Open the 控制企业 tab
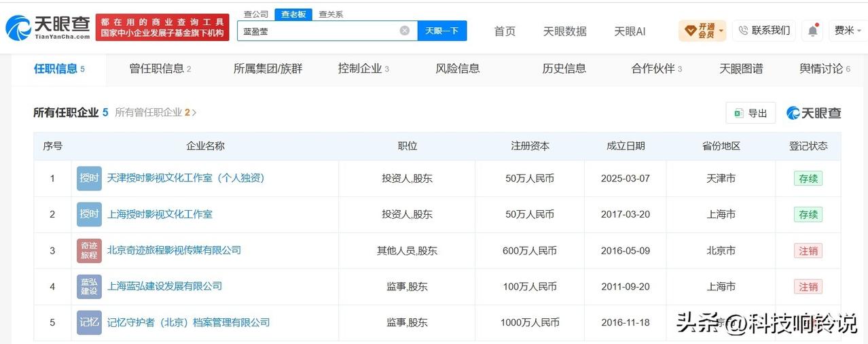The image size is (868, 344). [x=363, y=69]
